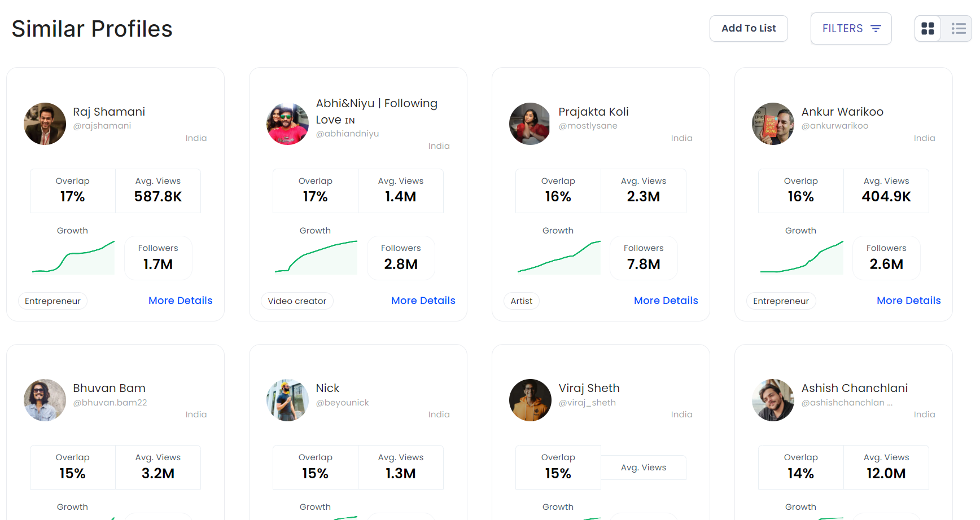Open Ankur Warikoo's profile picture
This screenshot has height=520, width=980.
773,124
